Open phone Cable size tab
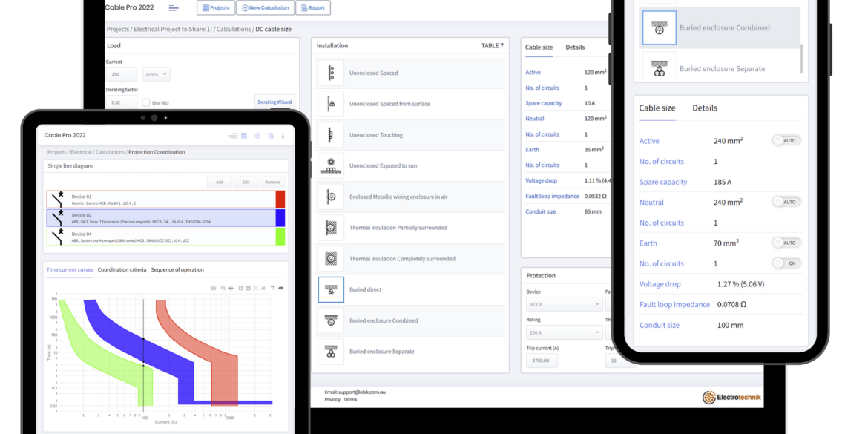 pos(657,108)
